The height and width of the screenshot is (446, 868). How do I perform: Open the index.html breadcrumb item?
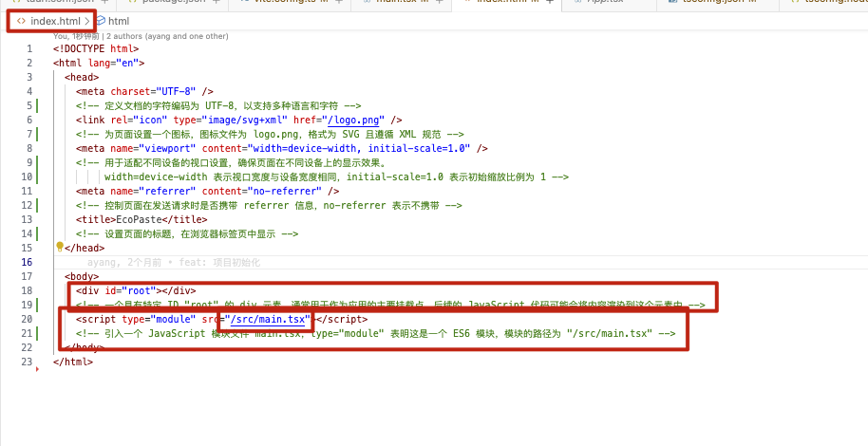pyautogui.click(x=55, y=21)
